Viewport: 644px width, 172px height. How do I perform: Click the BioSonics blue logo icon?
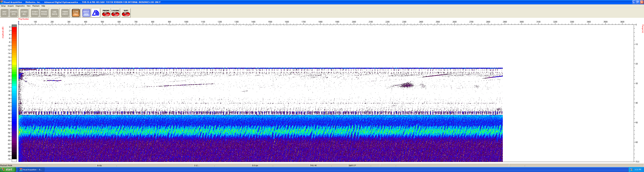pos(95,13)
